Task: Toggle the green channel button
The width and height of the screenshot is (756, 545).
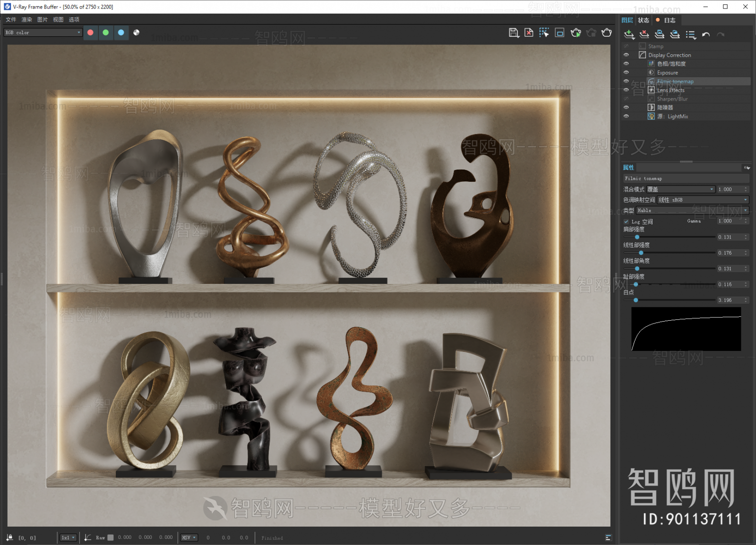Action: click(x=106, y=33)
